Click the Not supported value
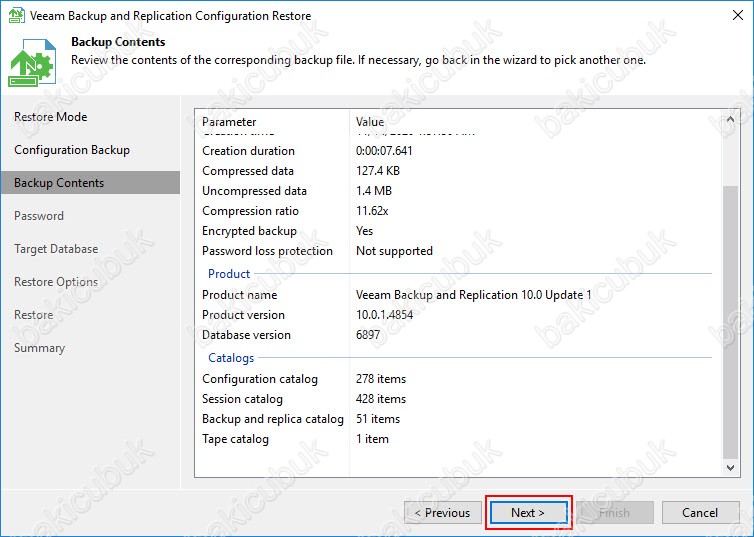754x537 pixels. click(394, 251)
